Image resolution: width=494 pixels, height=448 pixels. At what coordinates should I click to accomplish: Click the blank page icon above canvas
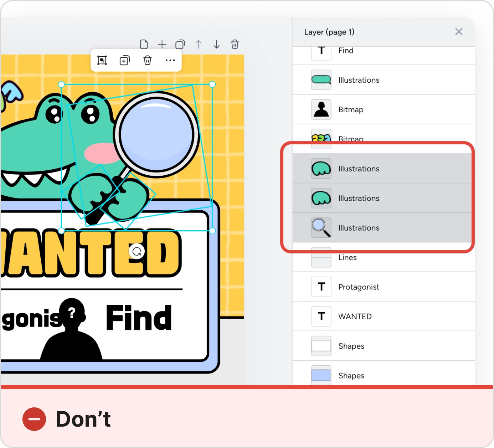(144, 44)
